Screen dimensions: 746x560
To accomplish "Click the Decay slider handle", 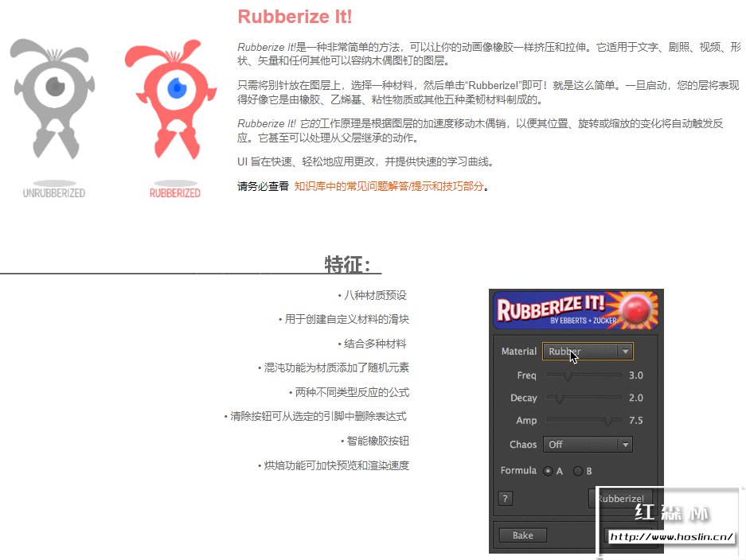I will click(x=560, y=398).
